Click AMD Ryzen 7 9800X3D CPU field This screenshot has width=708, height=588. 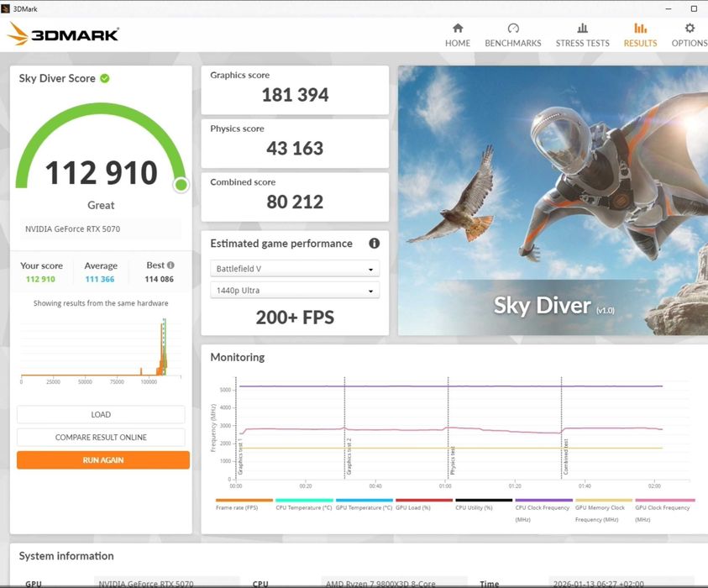pos(394,582)
